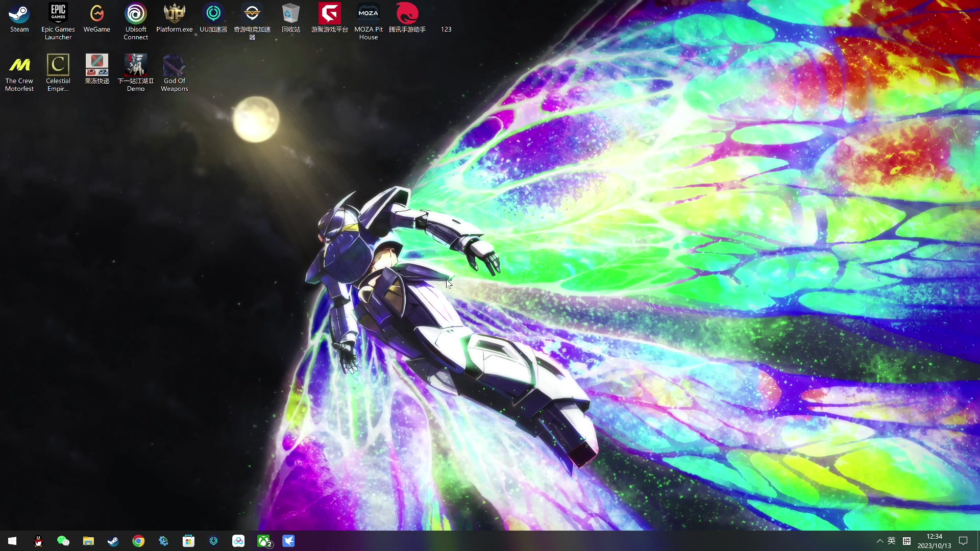
Task: Open the notification action center
Action: 963,541
